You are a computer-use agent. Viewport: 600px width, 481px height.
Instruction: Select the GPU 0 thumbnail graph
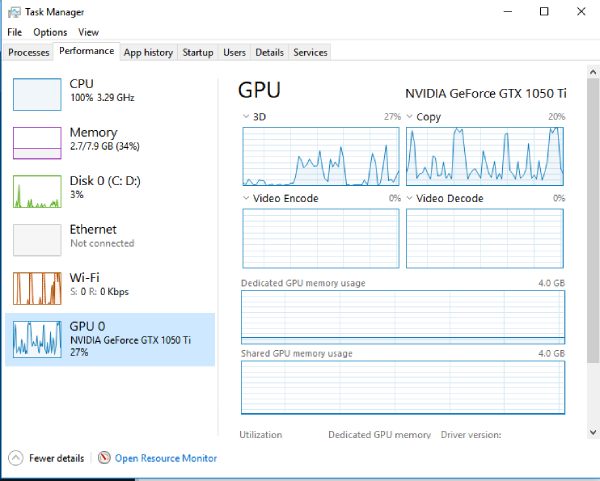(37, 339)
